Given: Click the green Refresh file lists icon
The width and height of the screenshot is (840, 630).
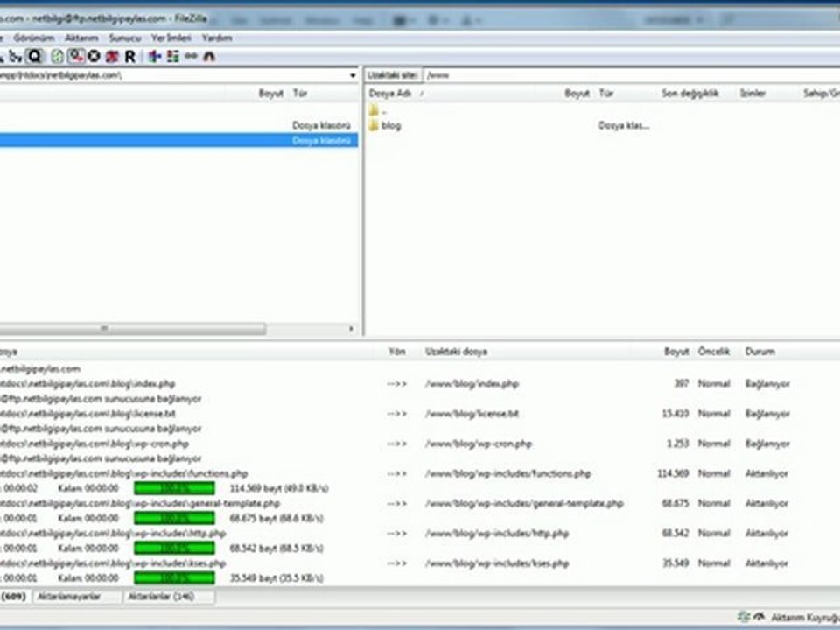Looking at the screenshot, I should tap(58, 56).
